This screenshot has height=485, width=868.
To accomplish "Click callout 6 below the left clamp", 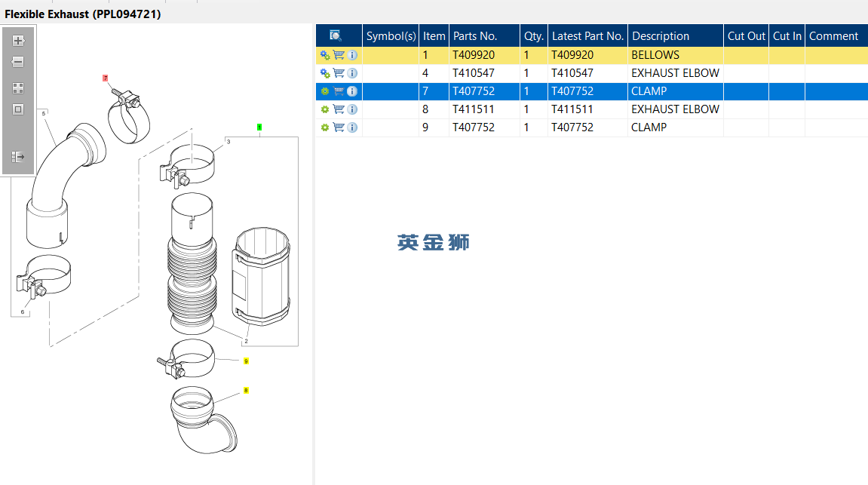I will tap(23, 312).
